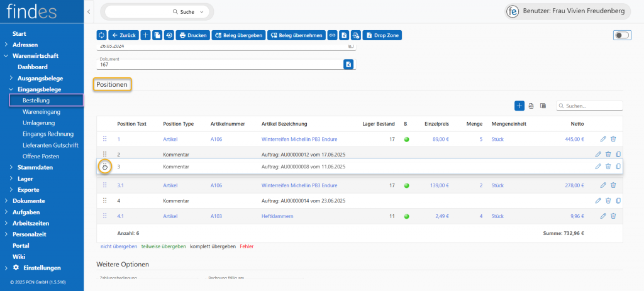
Task: Click the refresh icon in the toolbar
Action: click(101, 35)
